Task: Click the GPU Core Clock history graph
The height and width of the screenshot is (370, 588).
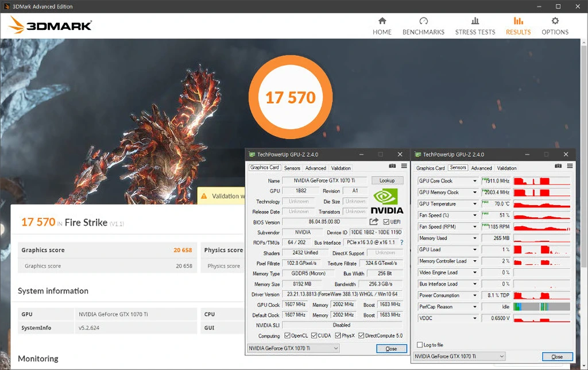Action: (x=542, y=181)
